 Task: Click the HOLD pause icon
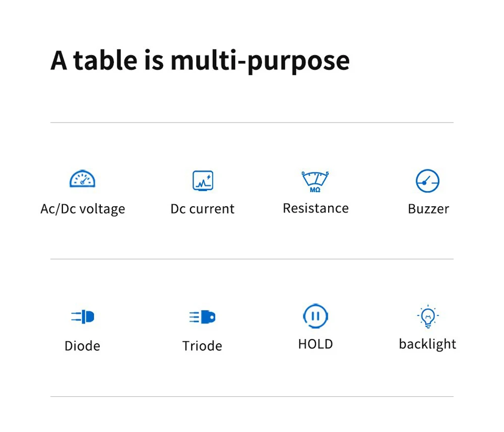[x=316, y=316]
